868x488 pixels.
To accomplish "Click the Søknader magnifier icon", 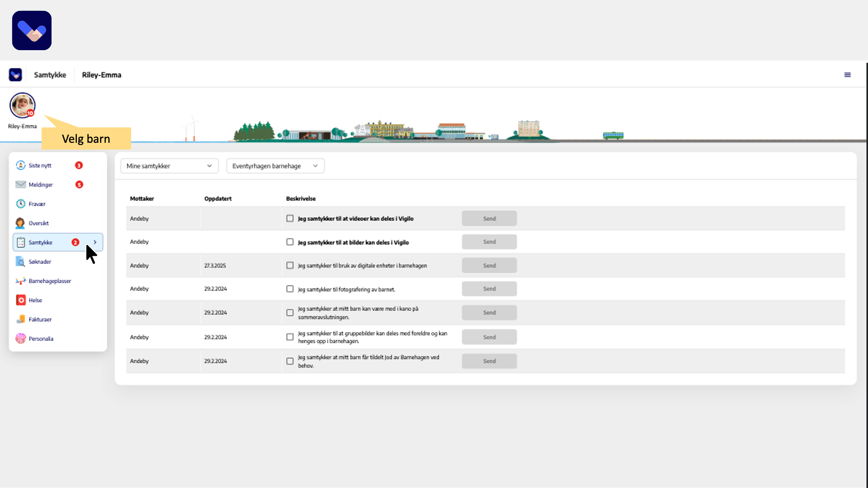I will [20, 262].
